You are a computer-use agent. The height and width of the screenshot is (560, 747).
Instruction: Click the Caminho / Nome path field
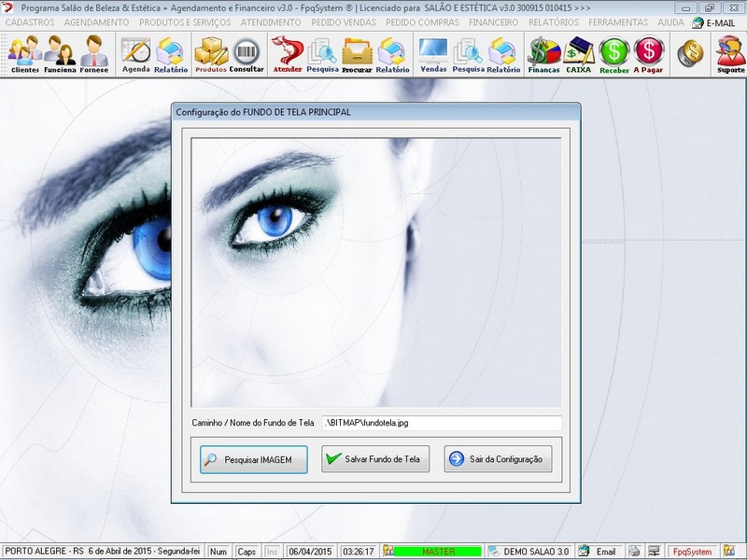441,423
